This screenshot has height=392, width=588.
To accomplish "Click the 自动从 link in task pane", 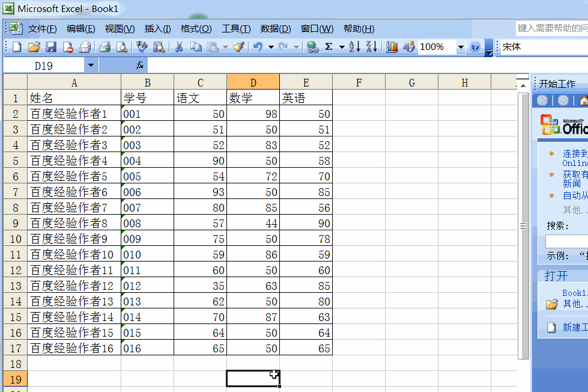I will click(x=575, y=195).
